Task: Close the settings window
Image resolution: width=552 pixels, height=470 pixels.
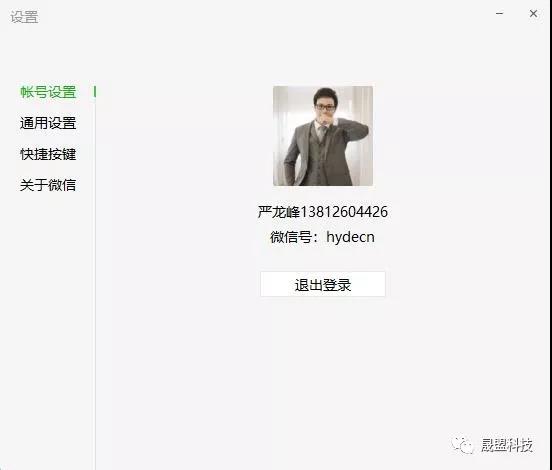Action: pyautogui.click(x=533, y=14)
